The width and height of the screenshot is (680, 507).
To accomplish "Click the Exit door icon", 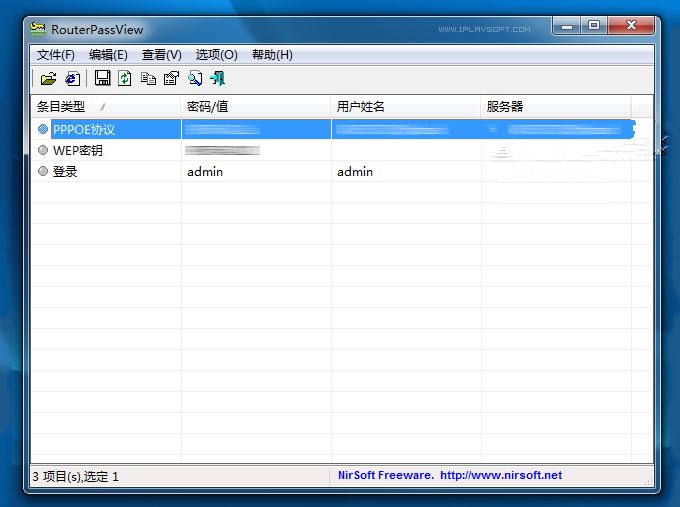I will pyautogui.click(x=218, y=79).
